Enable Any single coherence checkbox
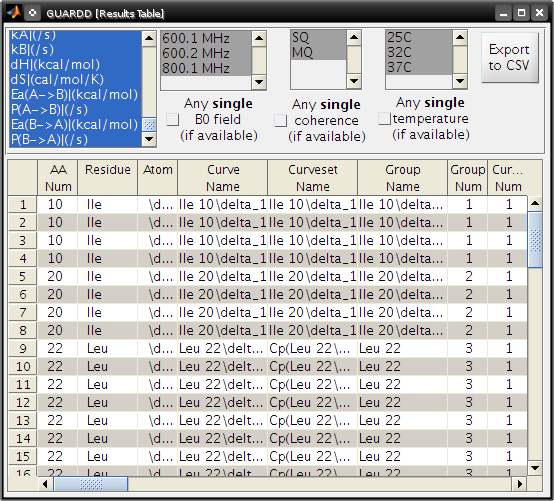The width and height of the screenshot is (554, 501). [x=281, y=120]
